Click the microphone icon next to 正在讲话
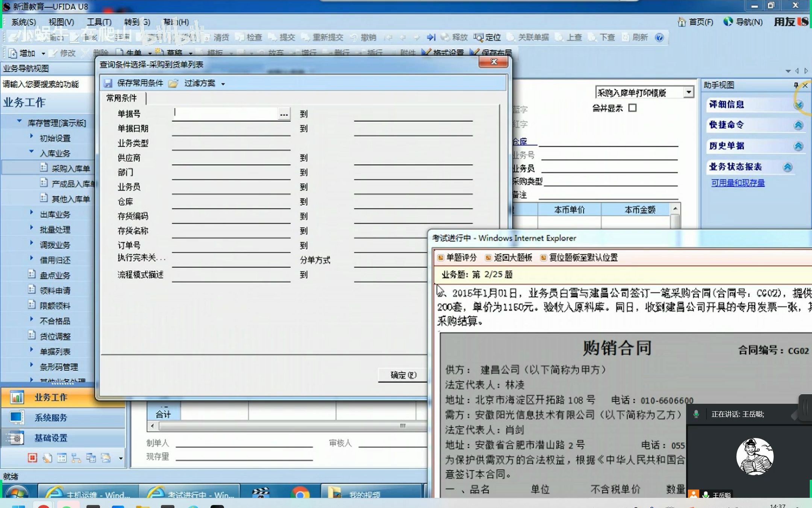Image resolution: width=812 pixels, height=508 pixels. coord(696,414)
